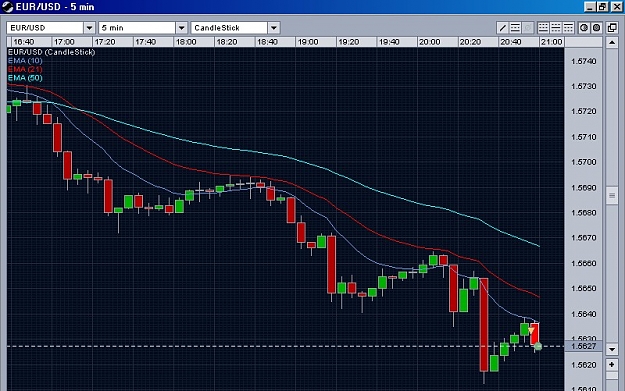Click the greyed-out circle toolbar icon
Viewport: 625px width, 391px height.
tap(528, 28)
